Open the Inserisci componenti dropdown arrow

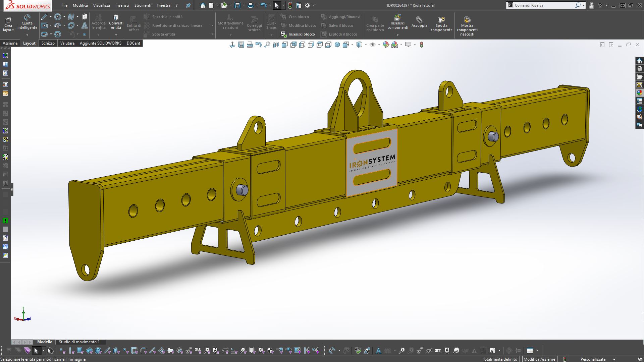tap(398, 35)
